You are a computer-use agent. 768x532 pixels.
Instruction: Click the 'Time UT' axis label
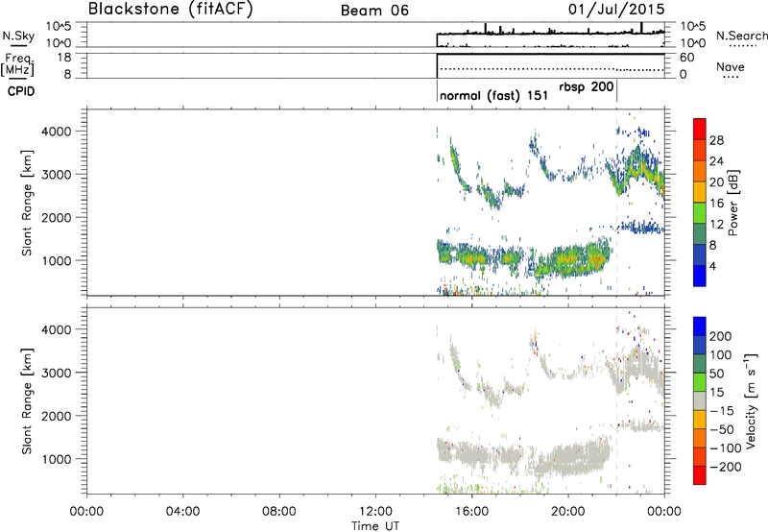[x=375, y=526]
